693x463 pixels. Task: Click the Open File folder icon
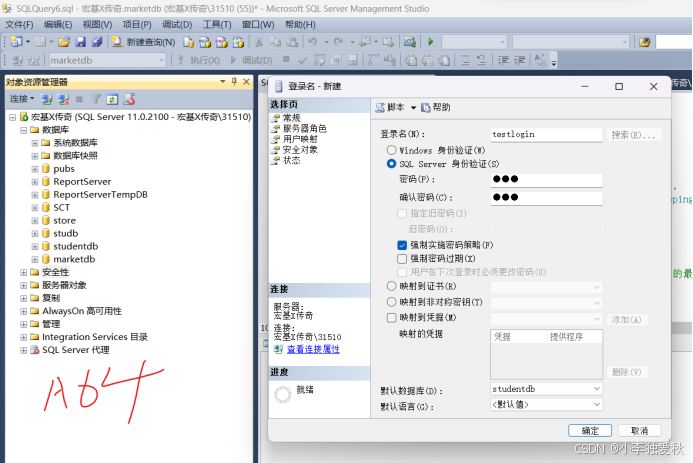tap(64, 42)
